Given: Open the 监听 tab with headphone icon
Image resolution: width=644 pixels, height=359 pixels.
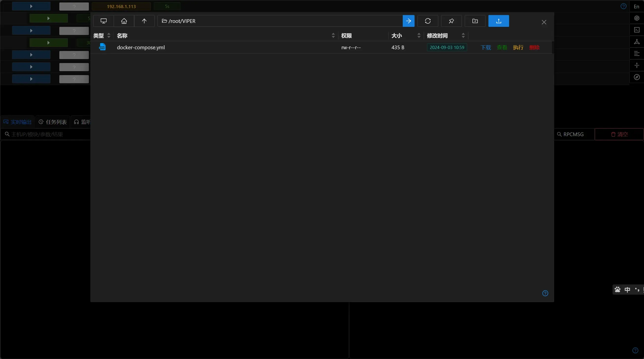Looking at the screenshot, I should (82, 122).
